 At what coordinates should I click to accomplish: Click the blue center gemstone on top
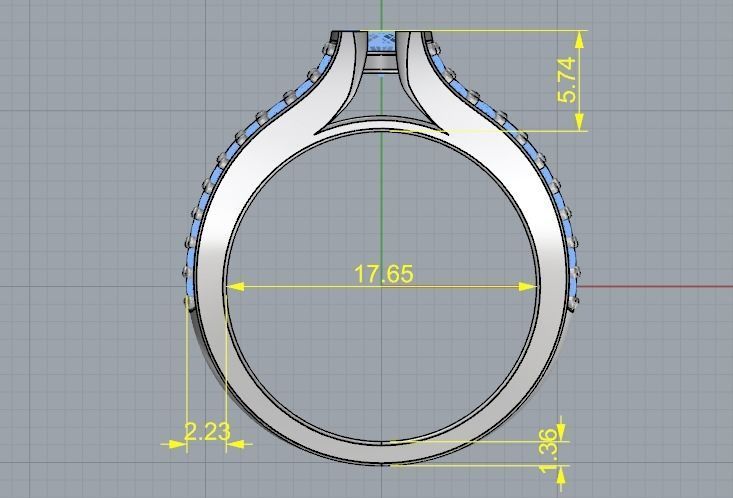(x=382, y=43)
